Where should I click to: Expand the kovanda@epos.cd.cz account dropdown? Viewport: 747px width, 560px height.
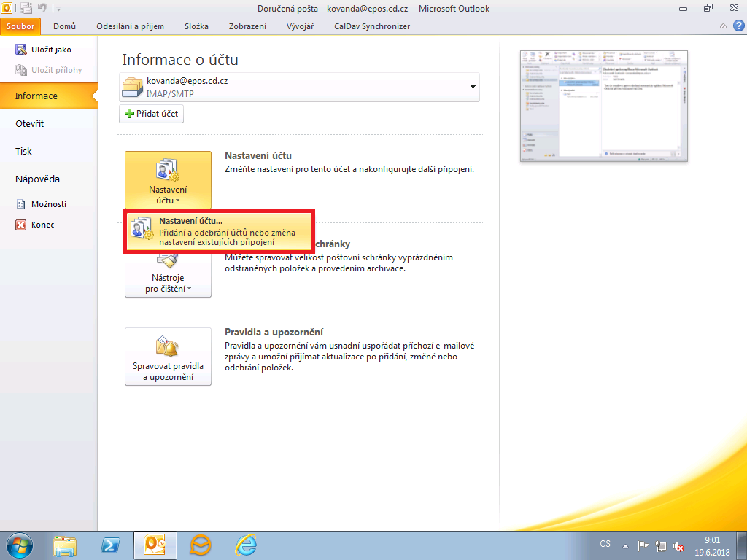473,87
